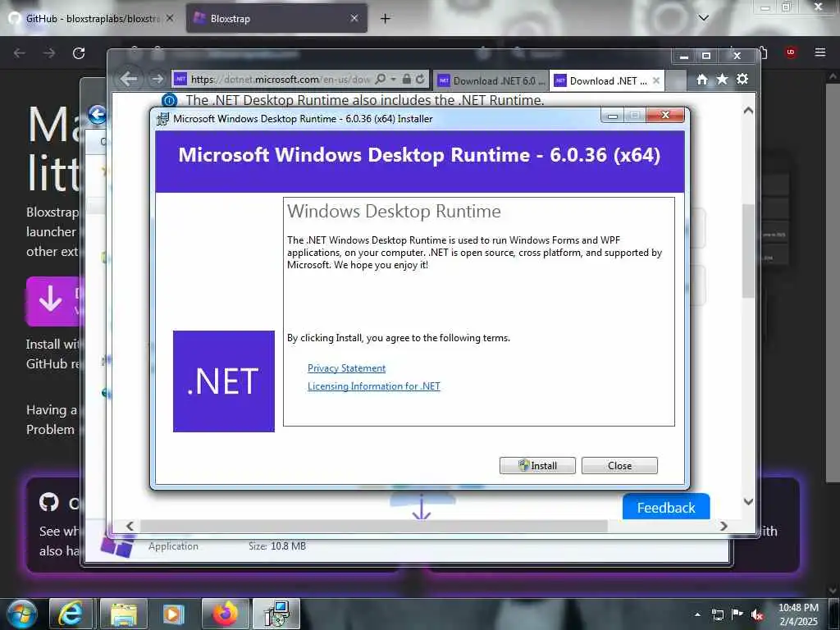The width and height of the screenshot is (840, 630).
Task: Click IE horizontal scroll-left arrow
Action: (x=130, y=526)
